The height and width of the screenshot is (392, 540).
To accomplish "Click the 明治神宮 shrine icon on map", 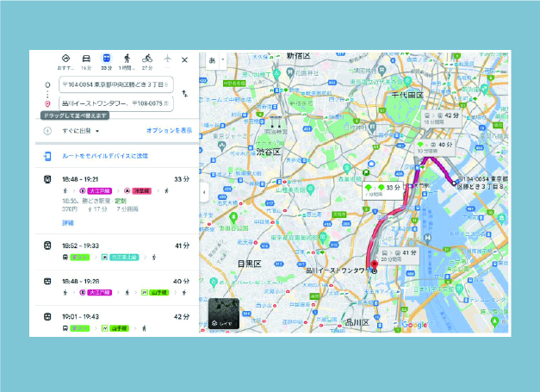I will point(274,121).
